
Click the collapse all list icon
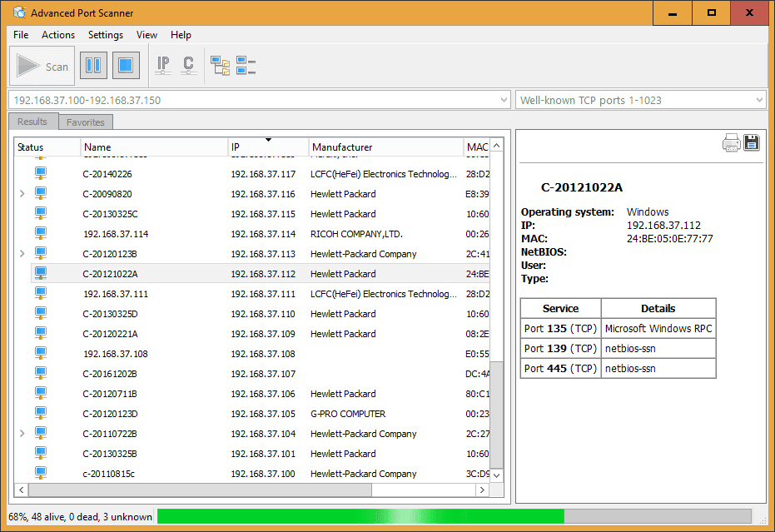[x=246, y=66]
